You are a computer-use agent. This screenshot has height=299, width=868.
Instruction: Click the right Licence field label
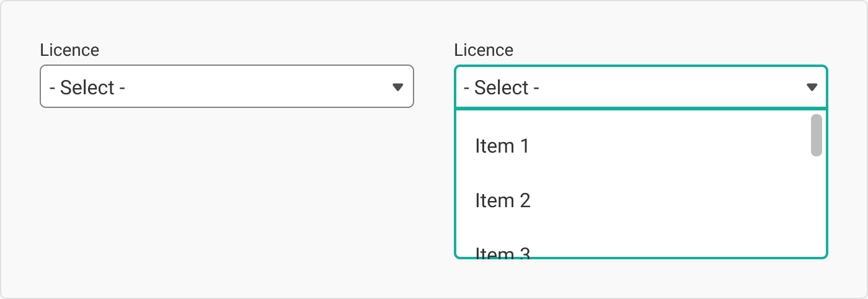(484, 50)
